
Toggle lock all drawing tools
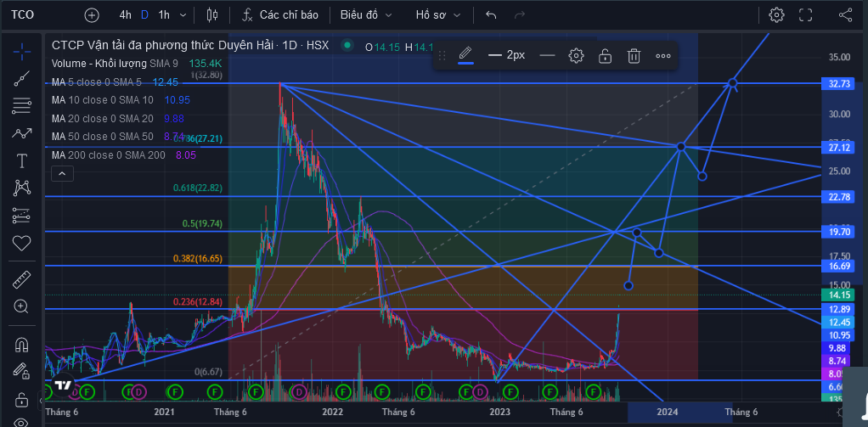(21, 399)
